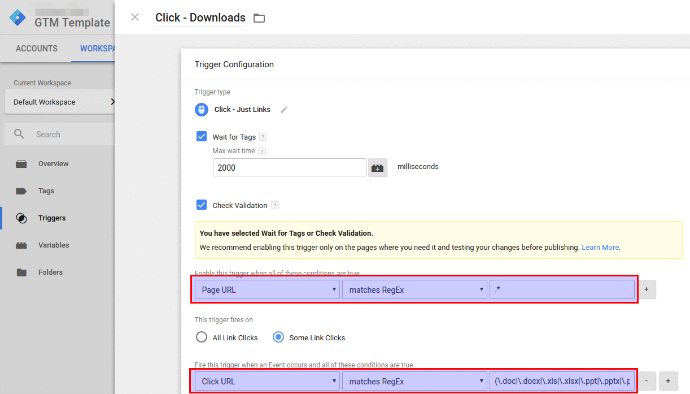Click the Google Tag Manager logo

[x=18, y=17]
